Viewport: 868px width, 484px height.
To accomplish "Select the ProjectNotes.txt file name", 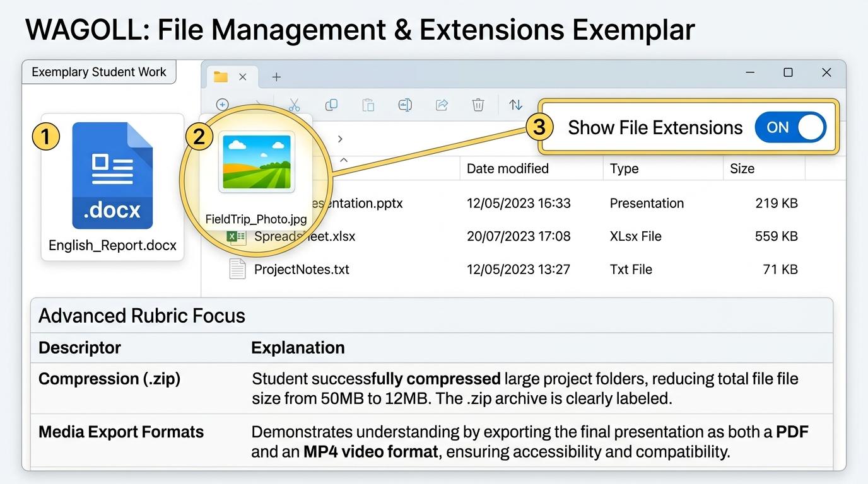I will 302,269.
